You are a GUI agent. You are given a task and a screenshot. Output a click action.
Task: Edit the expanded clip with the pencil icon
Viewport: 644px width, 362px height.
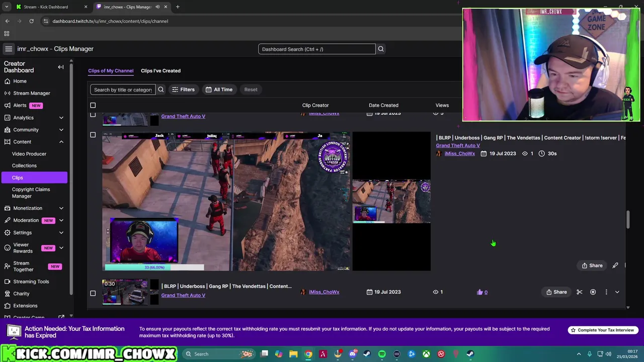pyautogui.click(x=615, y=265)
